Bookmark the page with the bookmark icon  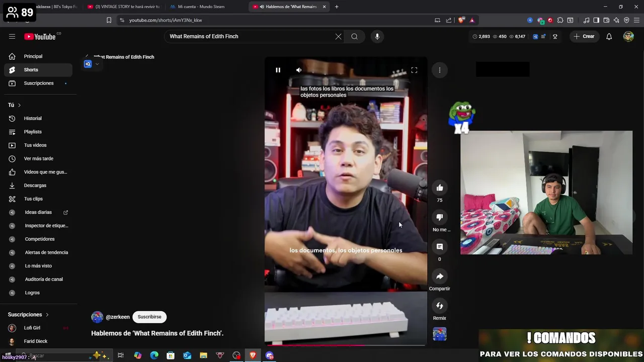(x=109, y=20)
